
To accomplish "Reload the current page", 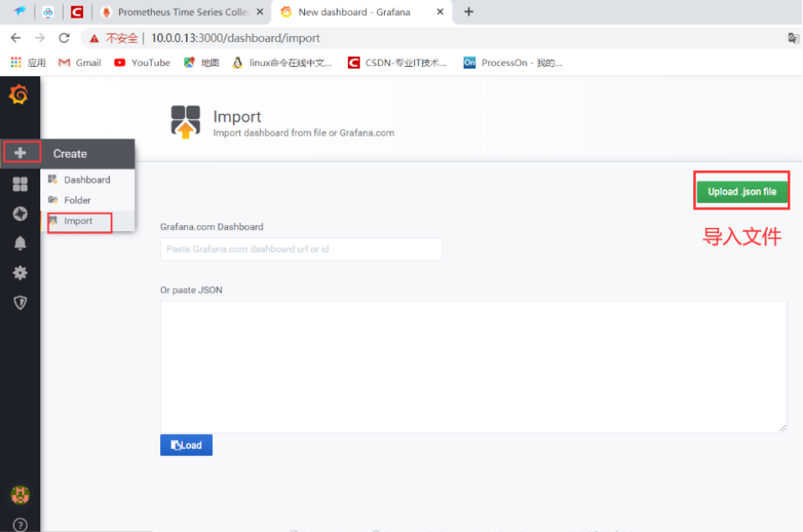I will click(x=64, y=38).
